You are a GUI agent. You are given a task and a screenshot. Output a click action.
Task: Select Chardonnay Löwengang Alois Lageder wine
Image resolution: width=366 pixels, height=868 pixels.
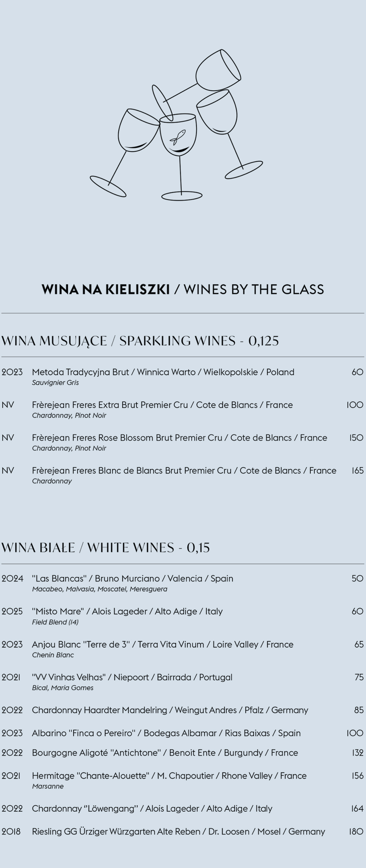click(152, 809)
